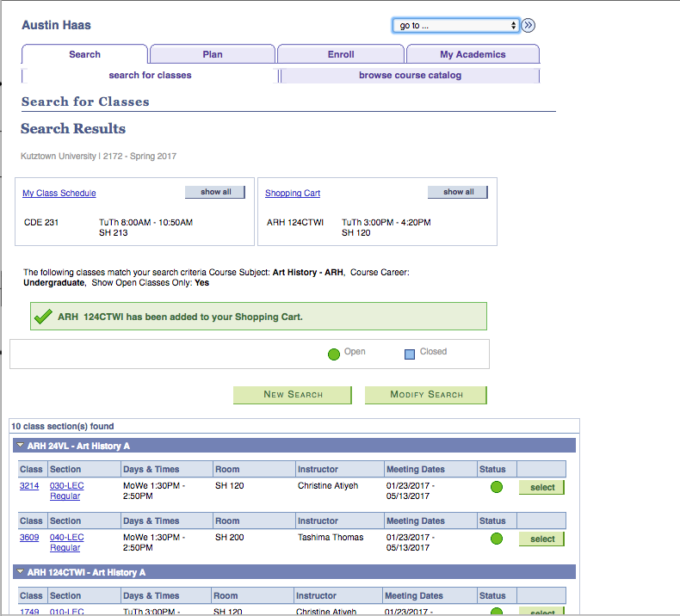Click the 030-LEC Regular section link
Screen dimensions: 680x616
pos(66,491)
